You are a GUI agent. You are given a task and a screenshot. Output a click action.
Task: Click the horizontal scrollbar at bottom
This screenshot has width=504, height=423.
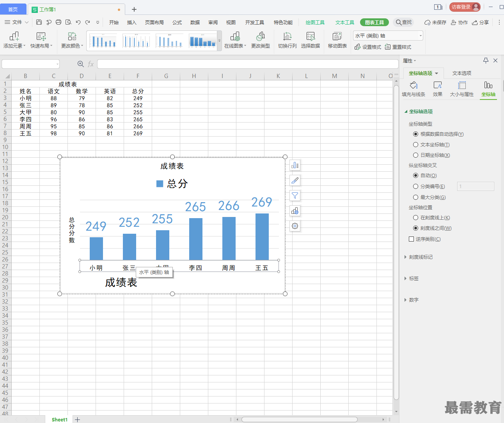299,419
